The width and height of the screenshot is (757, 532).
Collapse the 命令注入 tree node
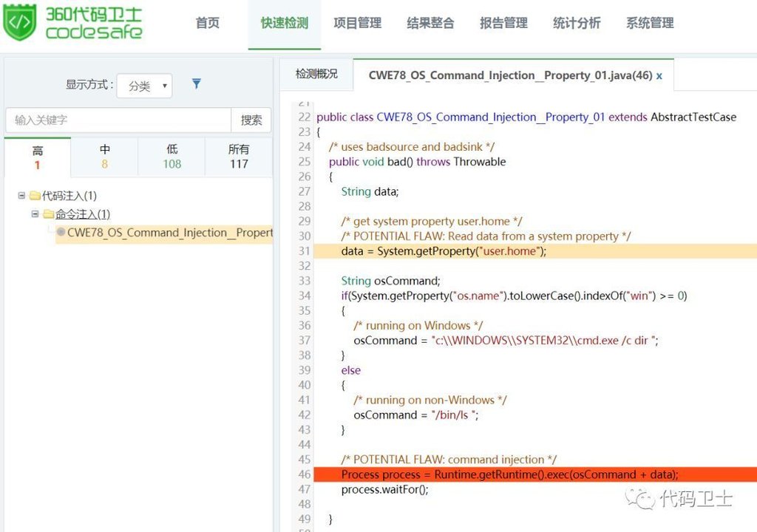click(35, 214)
